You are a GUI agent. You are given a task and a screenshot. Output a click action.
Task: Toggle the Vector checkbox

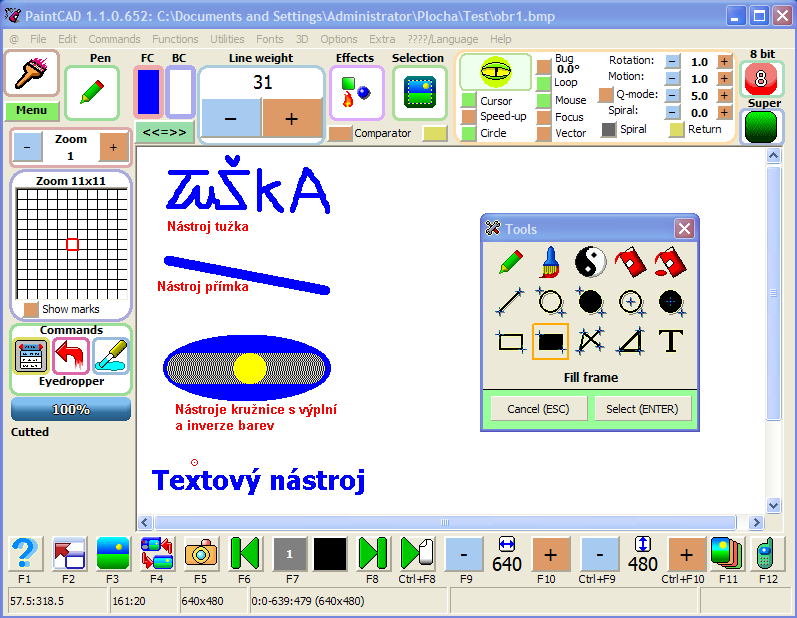click(x=544, y=133)
